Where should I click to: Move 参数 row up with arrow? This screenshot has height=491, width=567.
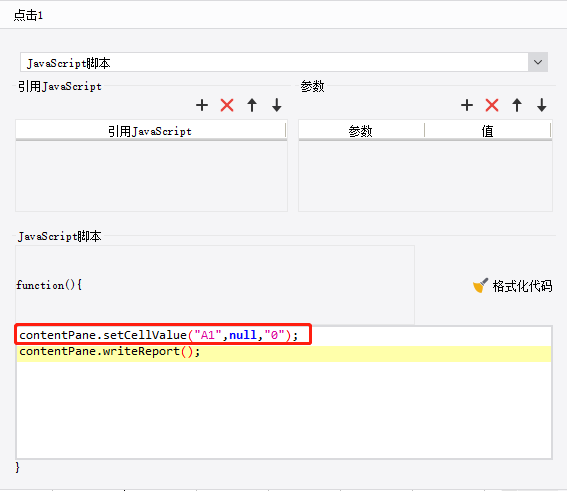(517, 105)
